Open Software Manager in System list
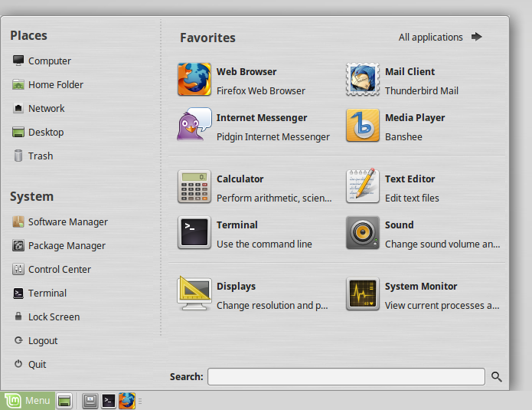This screenshot has width=532, height=410. [67, 222]
